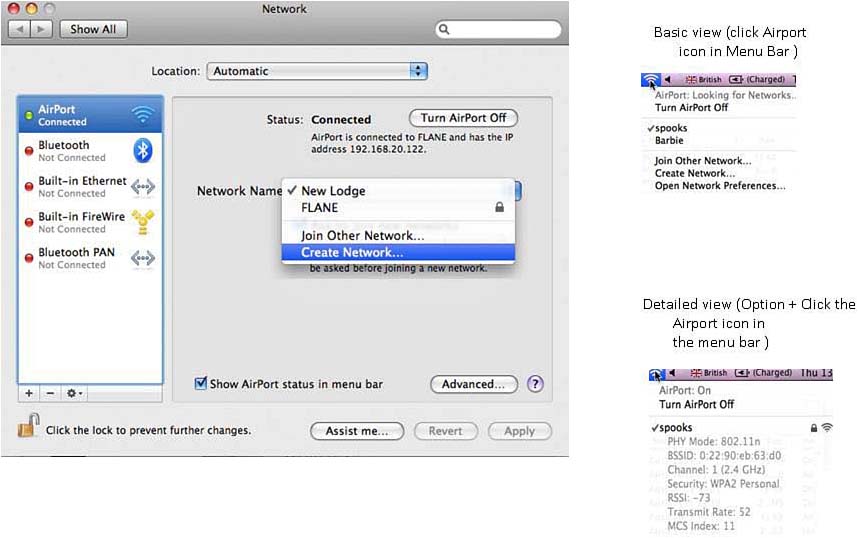Click the Revert button
This screenshot has height=538, width=858.
[x=445, y=431]
